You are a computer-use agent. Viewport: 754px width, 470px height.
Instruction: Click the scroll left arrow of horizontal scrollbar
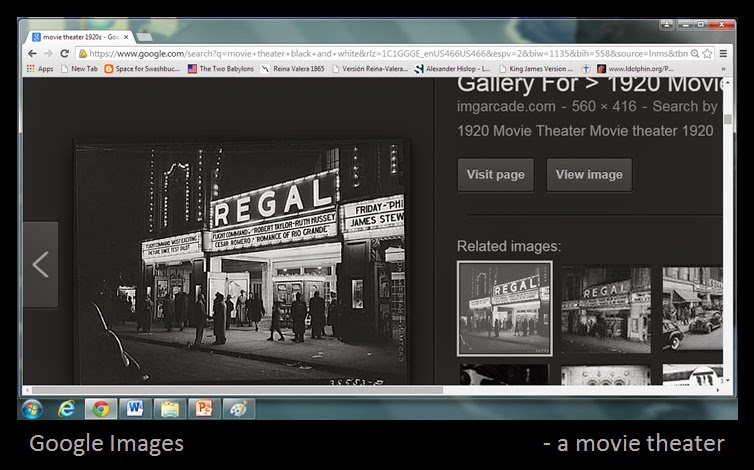tap(27, 390)
